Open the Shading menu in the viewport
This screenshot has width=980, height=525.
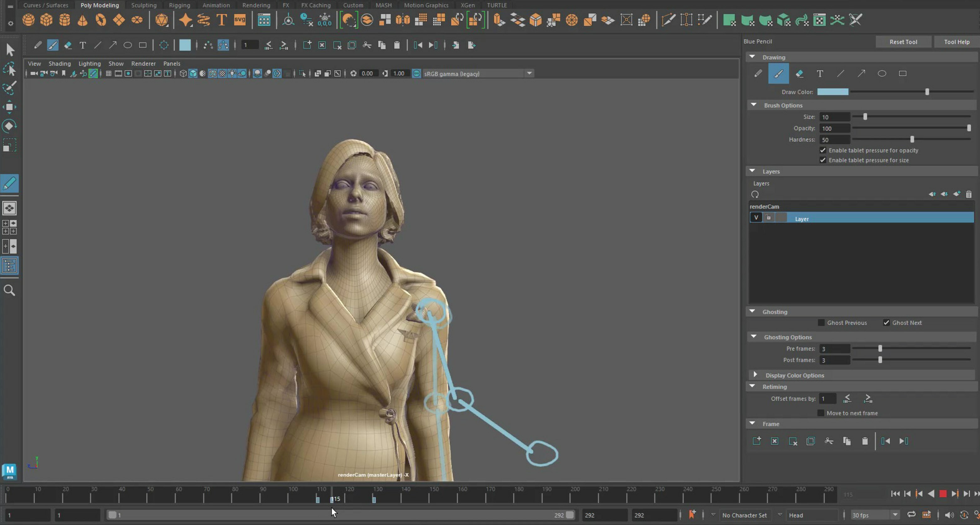[x=59, y=63]
